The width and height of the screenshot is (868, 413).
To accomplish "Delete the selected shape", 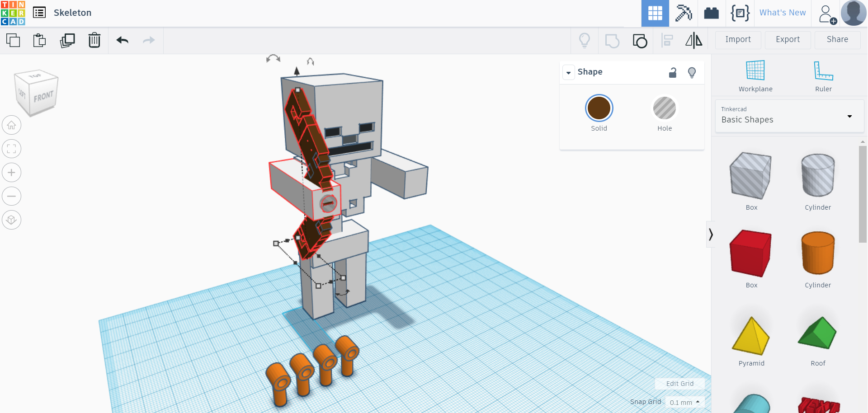I will 94,40.
